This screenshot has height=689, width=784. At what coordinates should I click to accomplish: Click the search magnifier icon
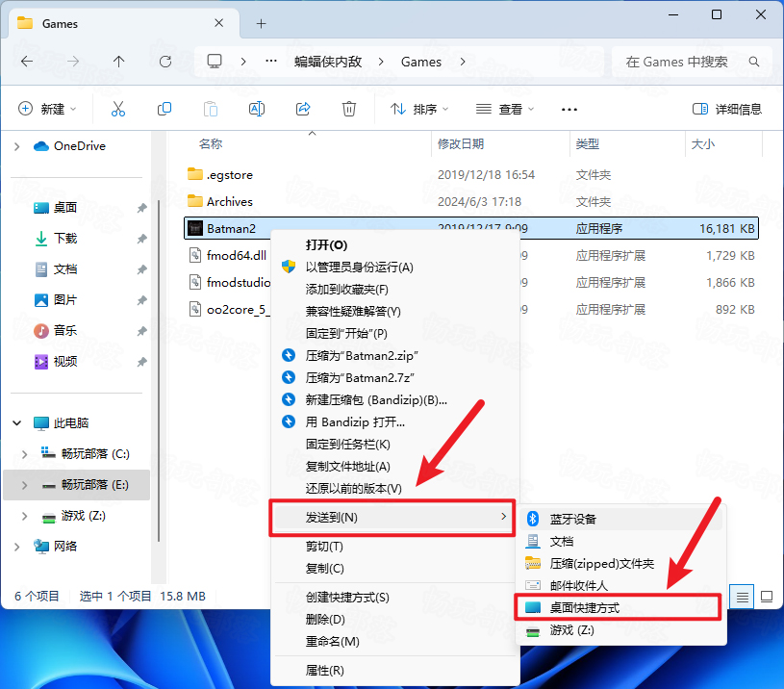754,62
